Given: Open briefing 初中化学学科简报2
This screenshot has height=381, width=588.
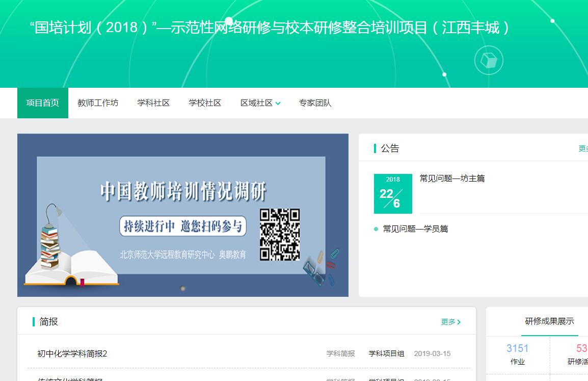Looking at the screenshot, I should 72,353.
